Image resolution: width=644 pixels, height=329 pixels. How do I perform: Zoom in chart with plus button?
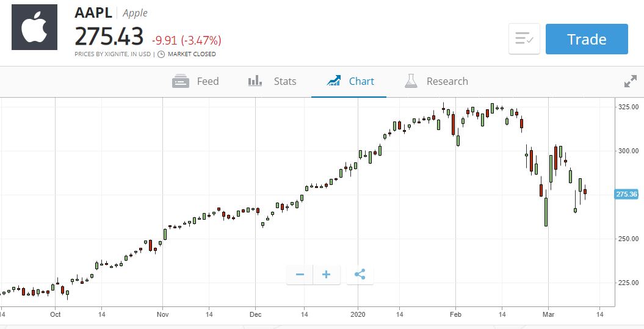(327, 275)
